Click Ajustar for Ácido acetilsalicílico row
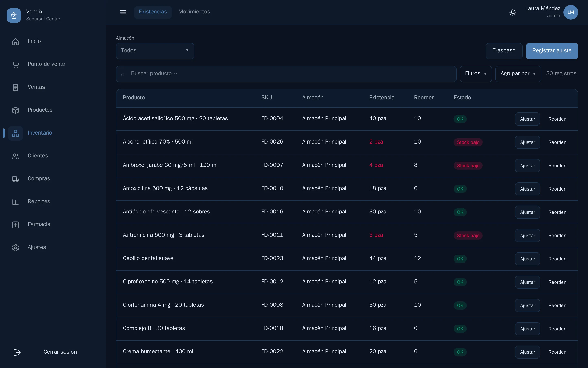This screenshot has width=588, height=368. pyautogui.click(x=527, y=119)
